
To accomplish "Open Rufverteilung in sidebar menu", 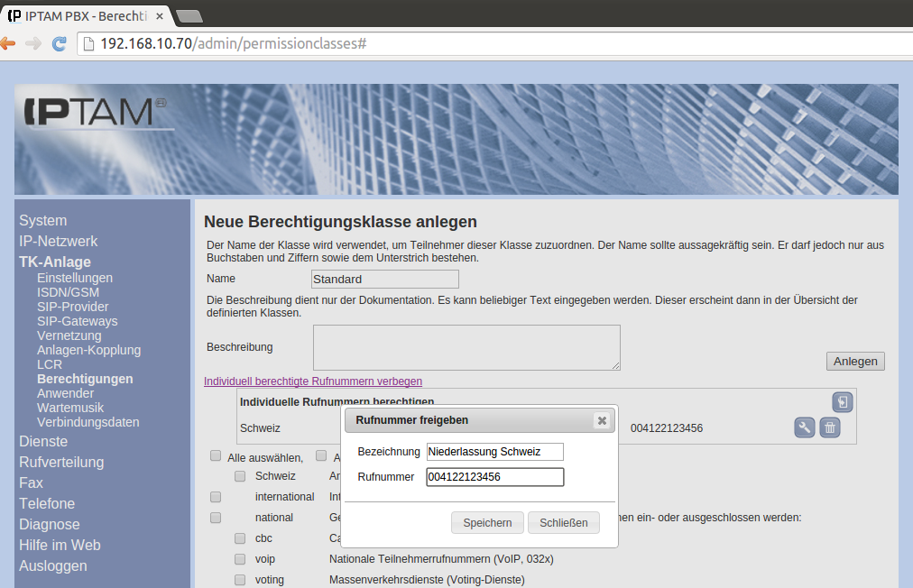I will (x=61, y=462).
